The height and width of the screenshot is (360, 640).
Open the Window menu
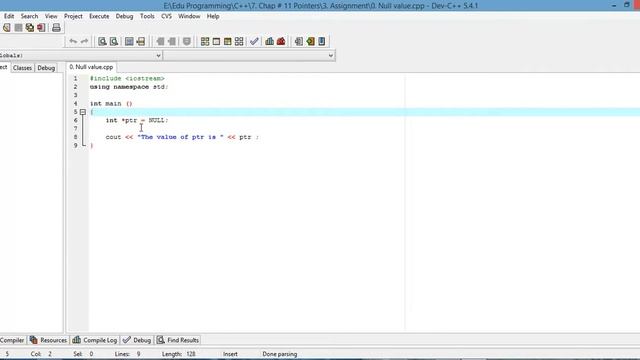point(189,16)
